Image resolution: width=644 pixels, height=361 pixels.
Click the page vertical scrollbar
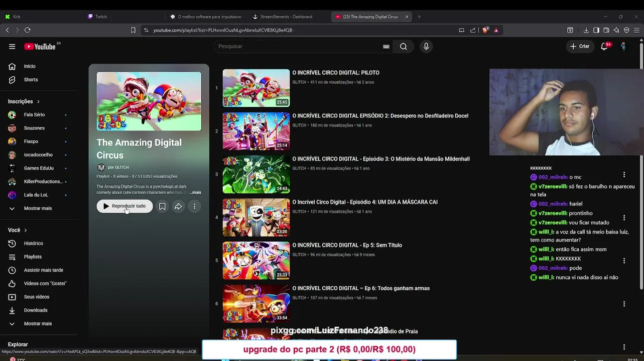[x=641, y=165]
